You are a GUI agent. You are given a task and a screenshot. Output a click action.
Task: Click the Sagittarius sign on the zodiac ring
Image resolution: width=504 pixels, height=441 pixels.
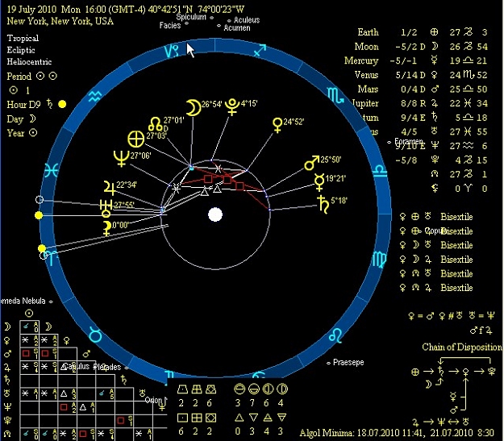coord(260,51)
